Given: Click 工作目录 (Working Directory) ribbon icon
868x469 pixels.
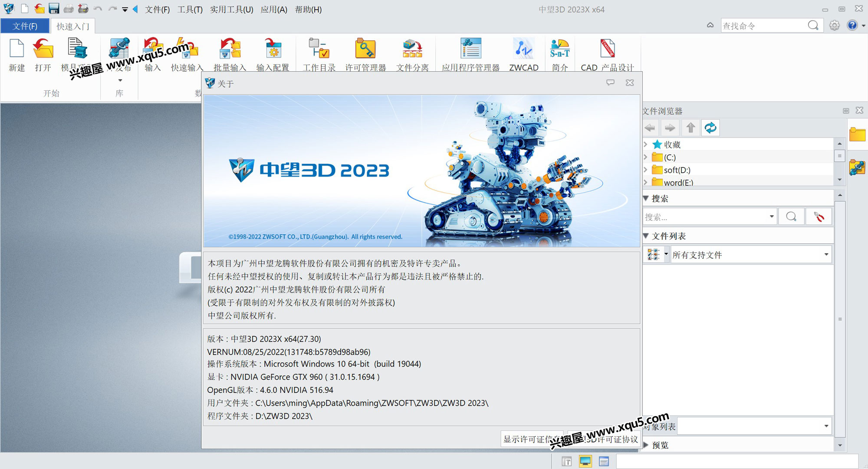Looking at the screenshot, I should 319,55.
